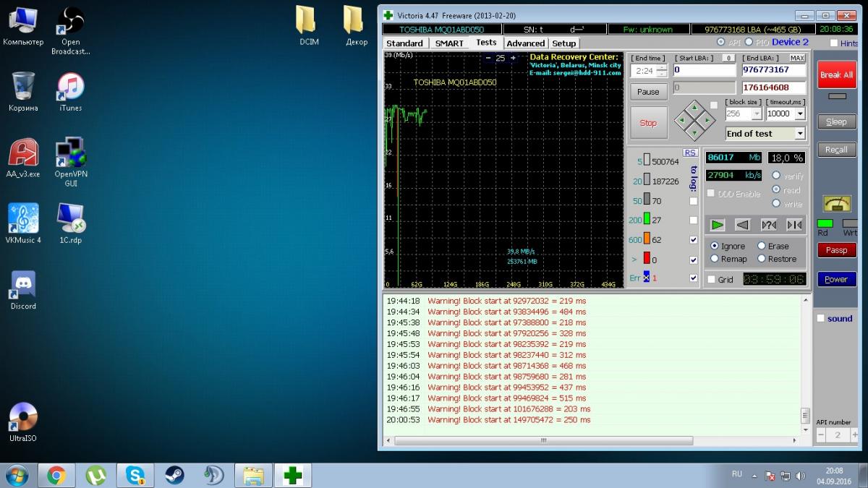
Task: Click the Sleep button
Action: point(836,121)
